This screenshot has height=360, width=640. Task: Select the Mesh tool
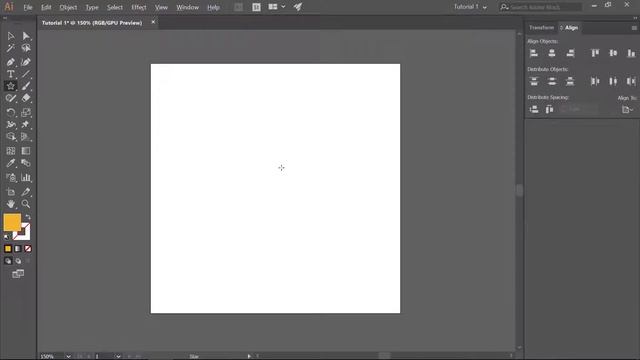(x=11, y=151)
